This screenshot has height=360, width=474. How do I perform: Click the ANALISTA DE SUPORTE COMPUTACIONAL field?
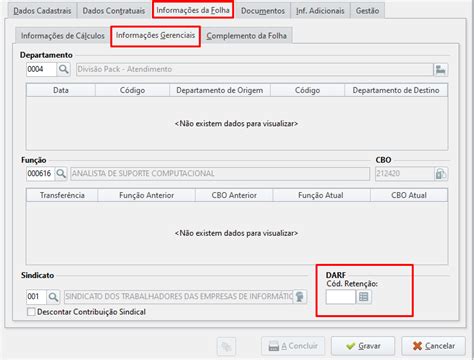(220, 174)
